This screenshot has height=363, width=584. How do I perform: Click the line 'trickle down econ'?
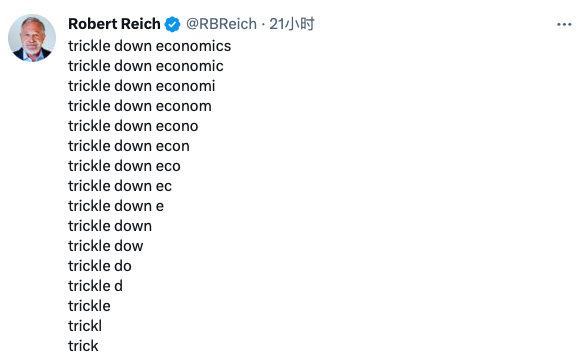click(129, 146)
